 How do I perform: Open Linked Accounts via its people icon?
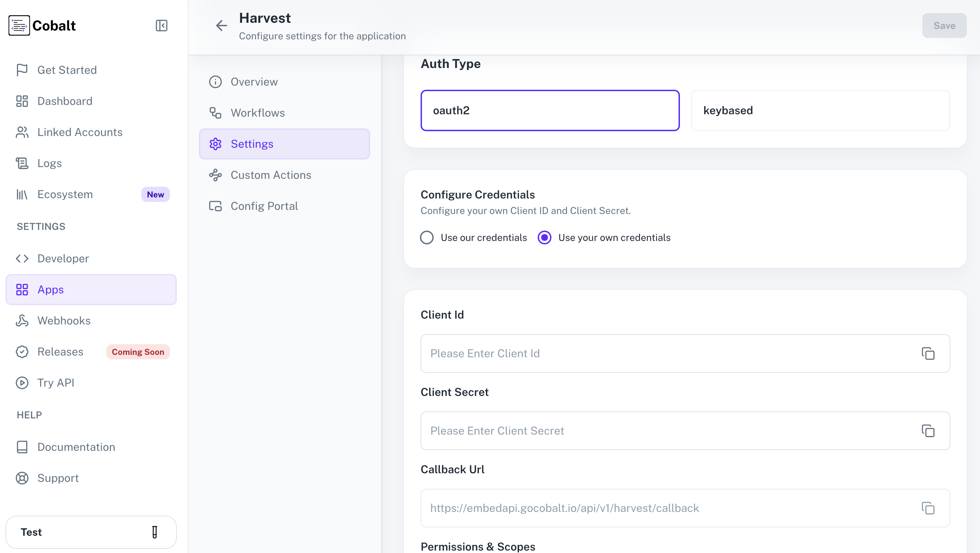[22, 132]
